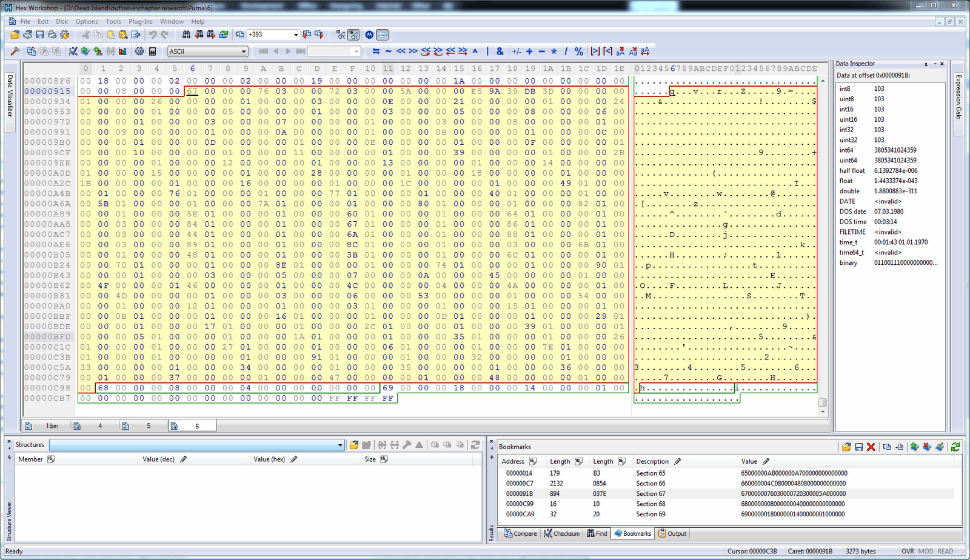Viewport: 970px width, 560px height.
Task: Toggle hexadecimal offset display button
Action: [x=353, y=35]
